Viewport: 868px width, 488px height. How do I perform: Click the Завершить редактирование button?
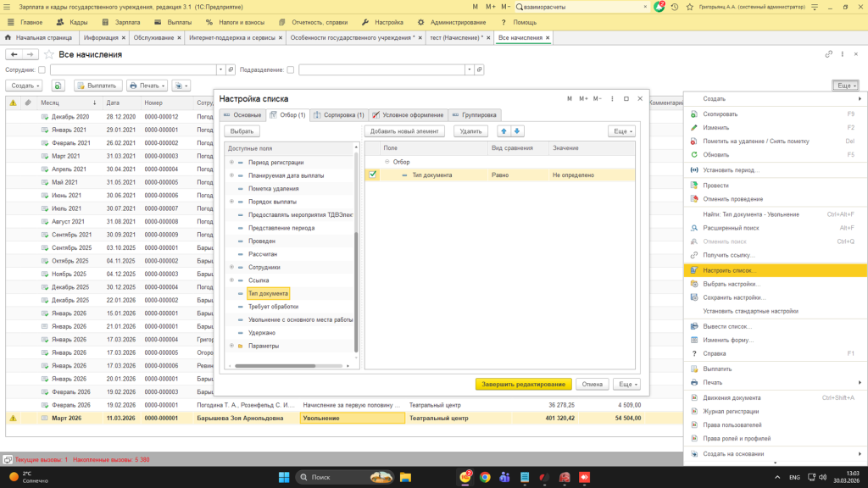point(523,384)
